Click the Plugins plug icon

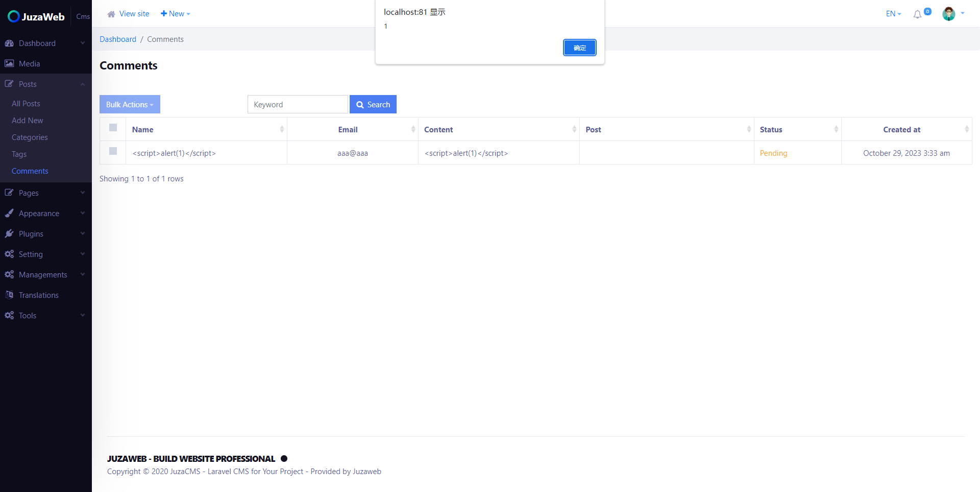pos(9,233)
